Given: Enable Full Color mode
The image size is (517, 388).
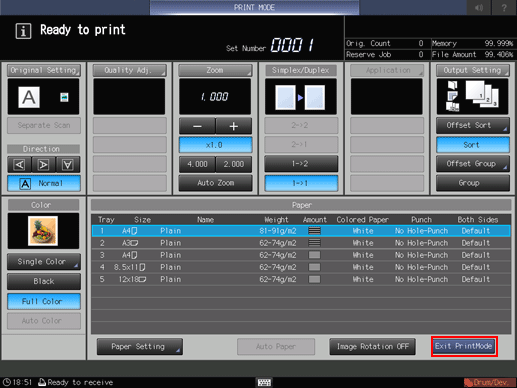Looking at the screenshot, I should click(44, 301).
